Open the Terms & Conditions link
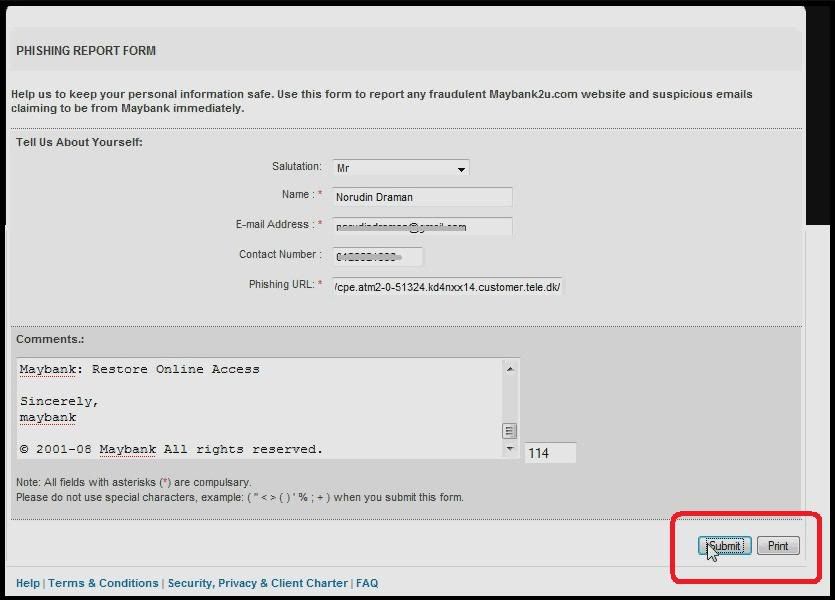This screenshot has height=600, width=835. [103, 583]
